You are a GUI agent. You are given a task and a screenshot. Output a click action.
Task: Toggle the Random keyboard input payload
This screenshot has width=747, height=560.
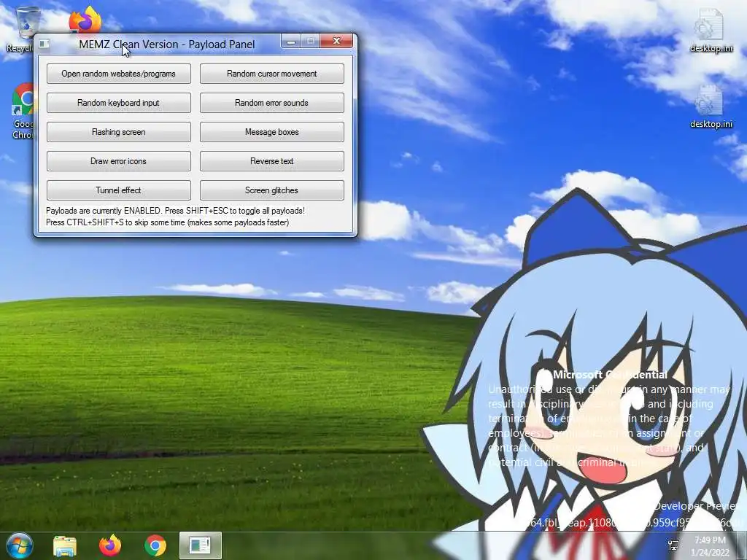click(x=119, y=103)
